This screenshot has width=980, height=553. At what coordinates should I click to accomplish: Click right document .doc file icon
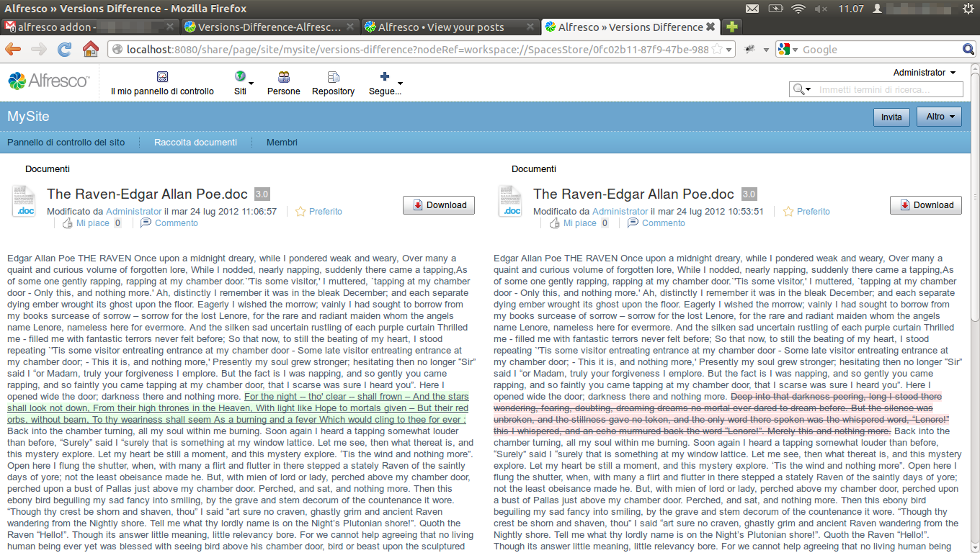point(510,202)
